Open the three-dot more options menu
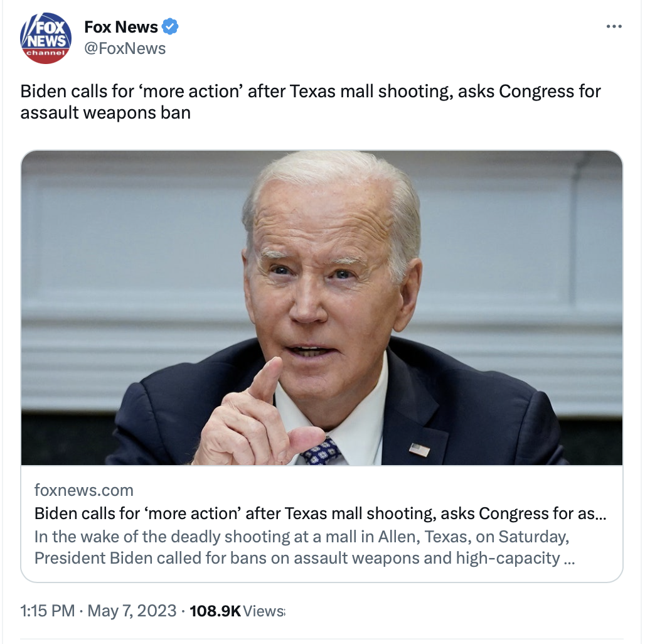Screen dimensions: 645x644 coord(614,26)
